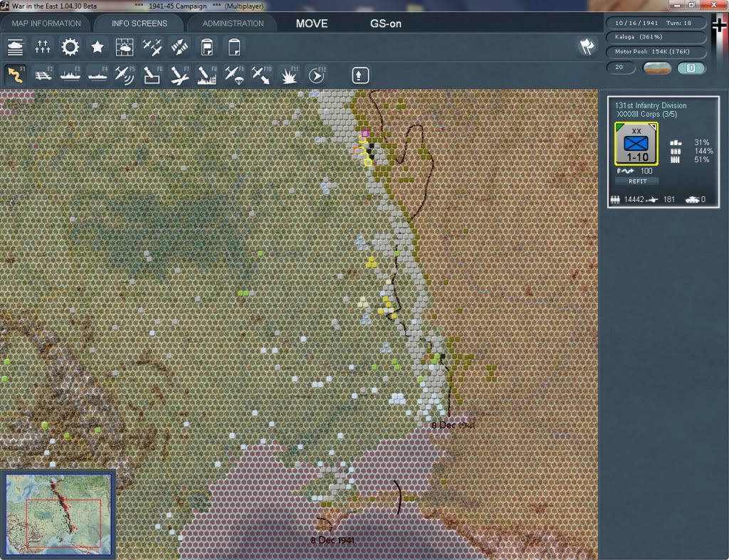
Task: Select the F6 bomb unit mode
Action: click(x=152, y=75)
